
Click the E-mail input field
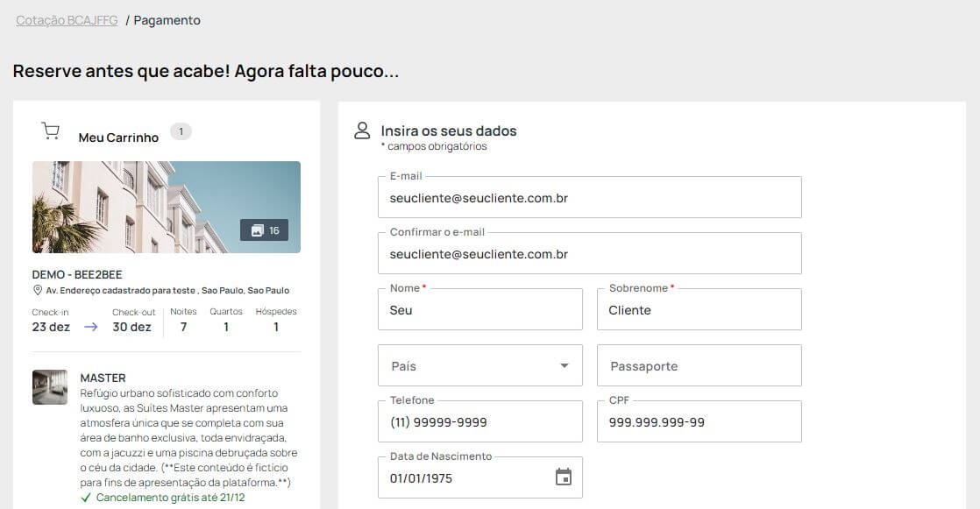(589, 198)
